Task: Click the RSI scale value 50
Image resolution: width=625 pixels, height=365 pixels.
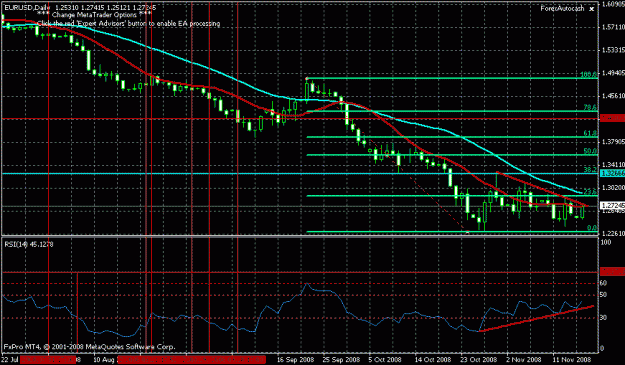Action: click(603, 295)
